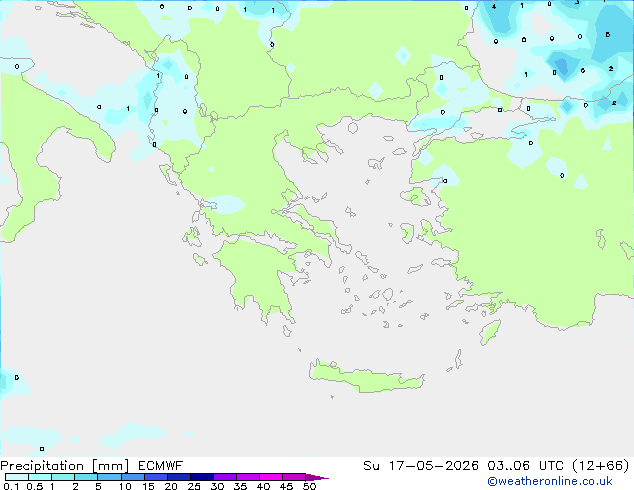Click the "40" legend scale label
This screenshot has height=490, width=634.
[x=263, y=486]
